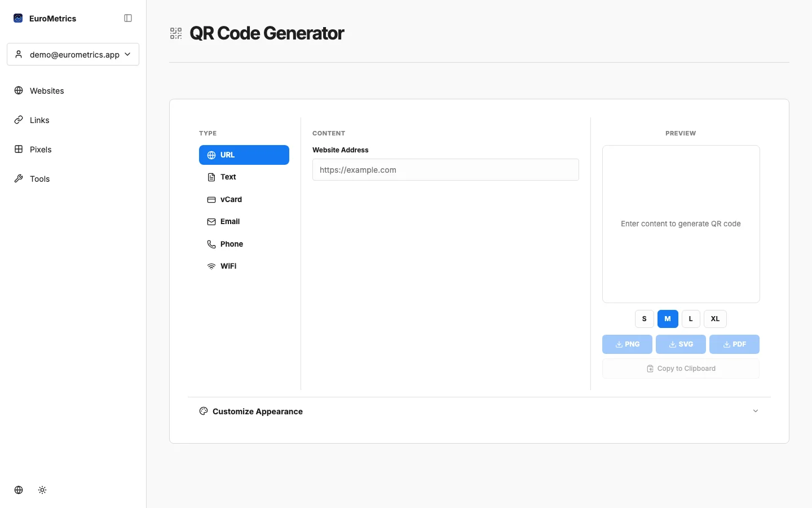Click the Websites globe icon
This screenshot has width=812, height=508.
click(x=19, y=90)
